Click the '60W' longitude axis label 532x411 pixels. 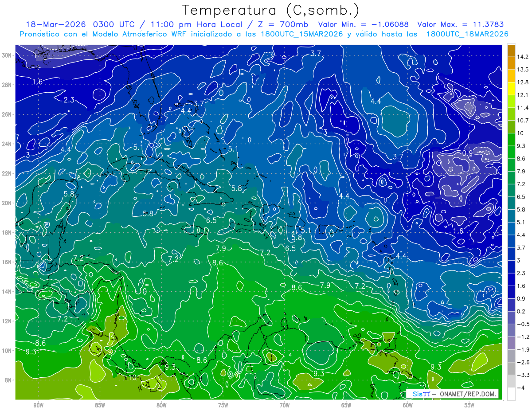click(408, 405)
